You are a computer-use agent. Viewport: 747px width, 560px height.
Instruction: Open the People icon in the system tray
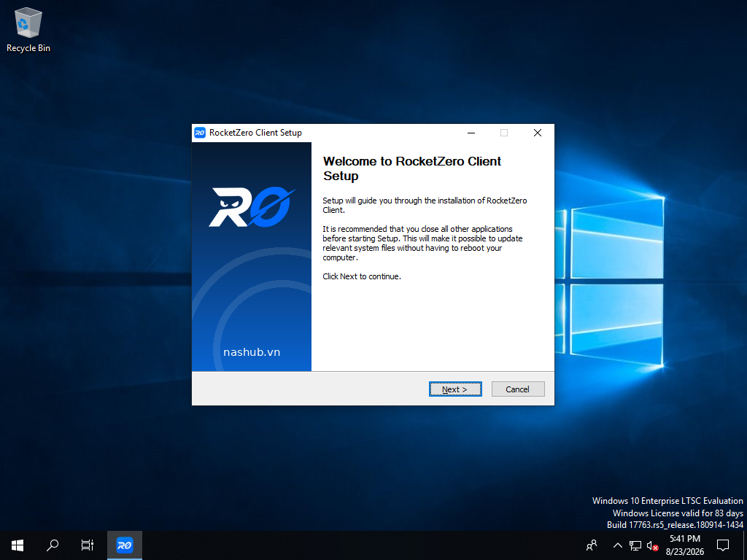click(x=592, y=545)
